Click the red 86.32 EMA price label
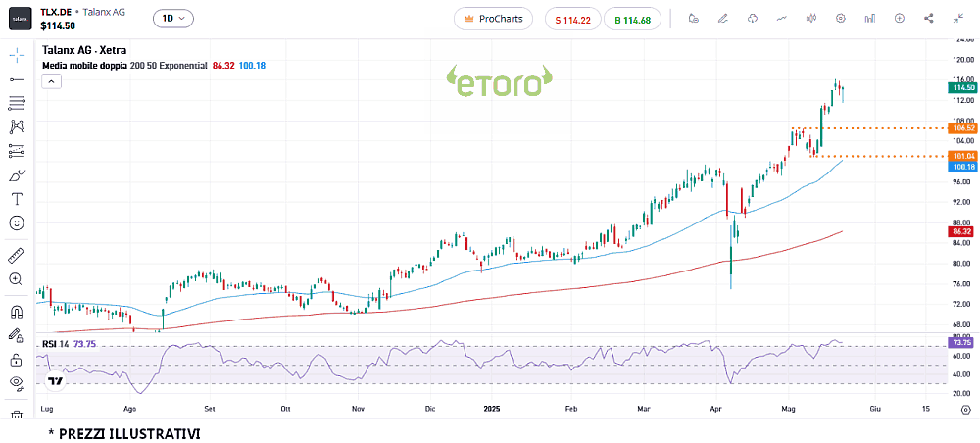This screenshot has height=443, width=980. click(962, 231)
